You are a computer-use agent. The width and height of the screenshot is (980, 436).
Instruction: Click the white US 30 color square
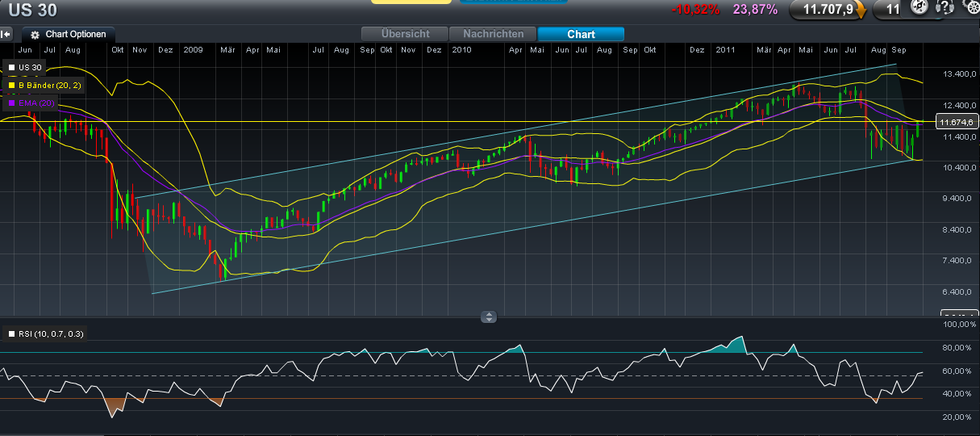[x=11, y=67]
